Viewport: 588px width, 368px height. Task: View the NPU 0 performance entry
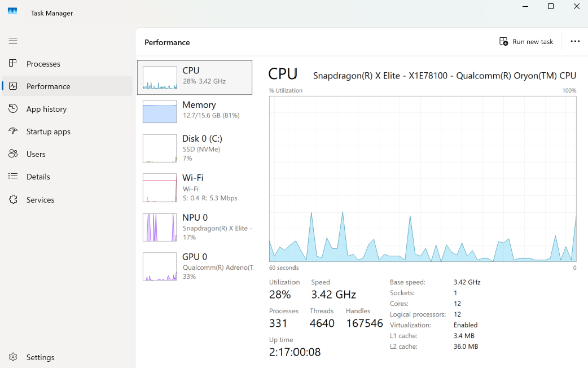(x=195, y=227)
